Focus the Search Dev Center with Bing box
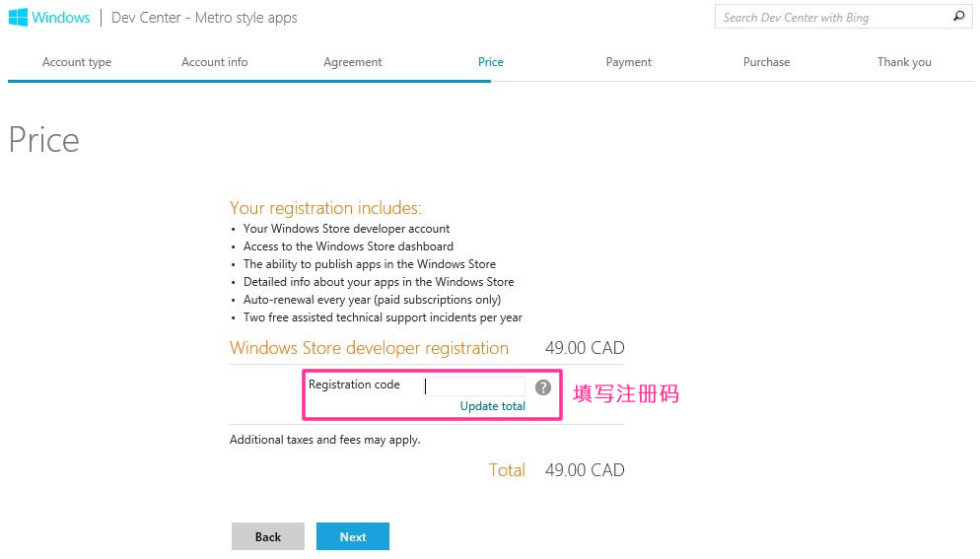 click(833, 18)
